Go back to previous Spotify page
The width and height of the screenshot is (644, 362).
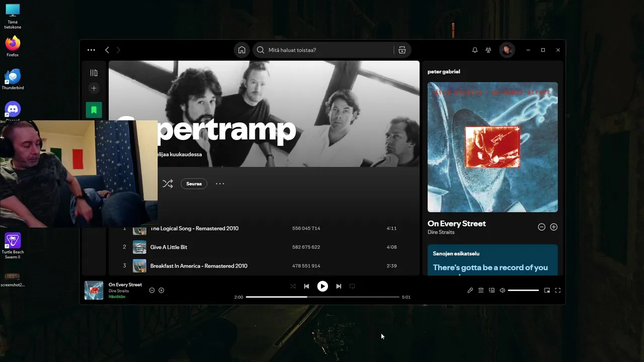(x=107, y=50)
